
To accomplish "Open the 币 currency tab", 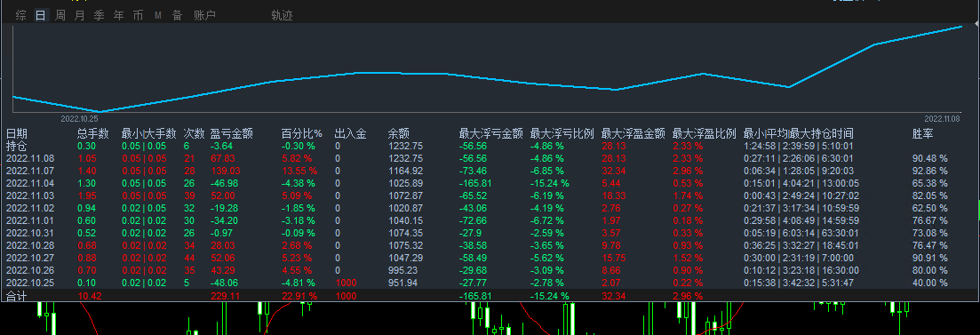I will tap(138, 16).
